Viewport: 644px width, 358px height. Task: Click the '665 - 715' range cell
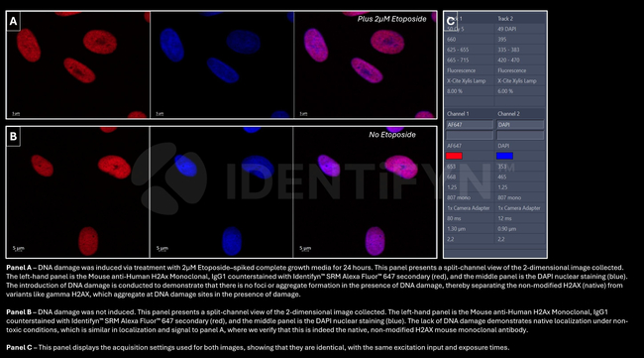458,60
